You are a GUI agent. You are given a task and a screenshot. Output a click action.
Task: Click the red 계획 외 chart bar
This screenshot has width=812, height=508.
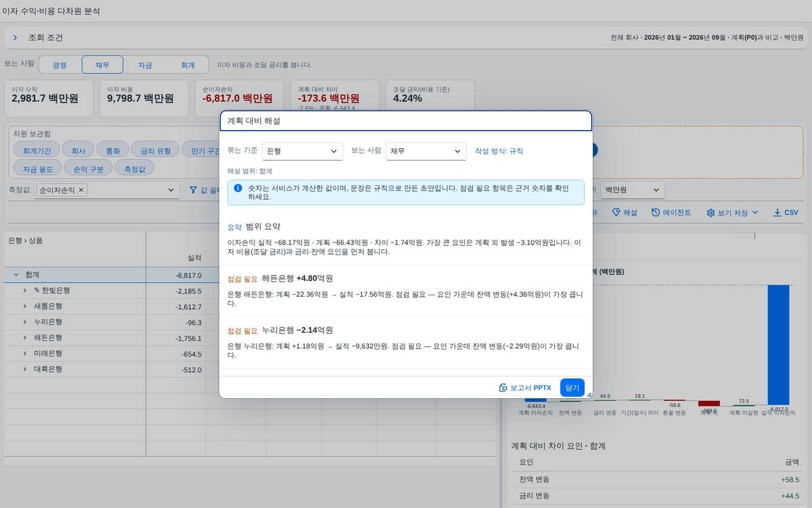708,403
